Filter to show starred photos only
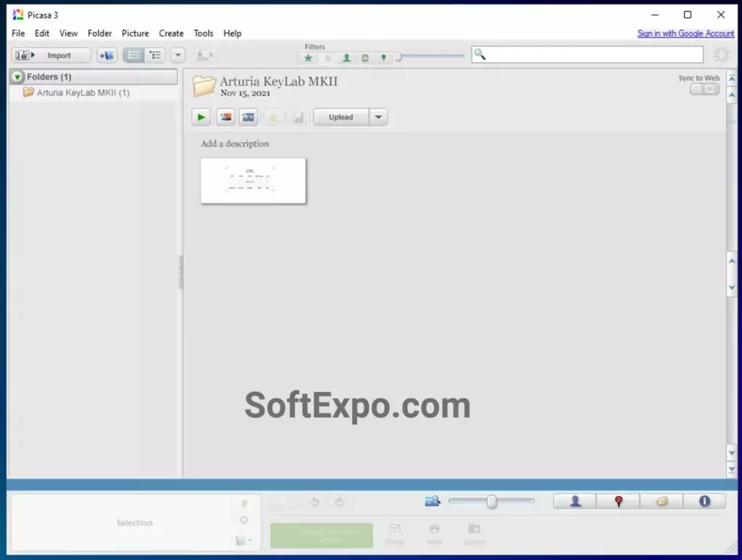742x560 pixels. (309, 57)
